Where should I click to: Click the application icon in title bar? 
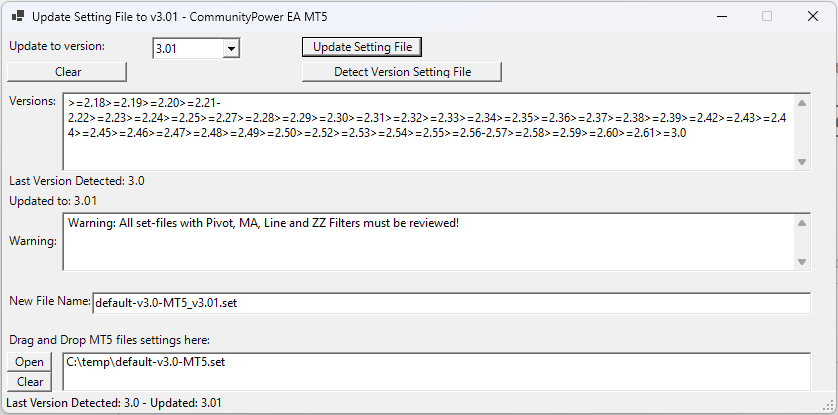click(x=17, y=17)
